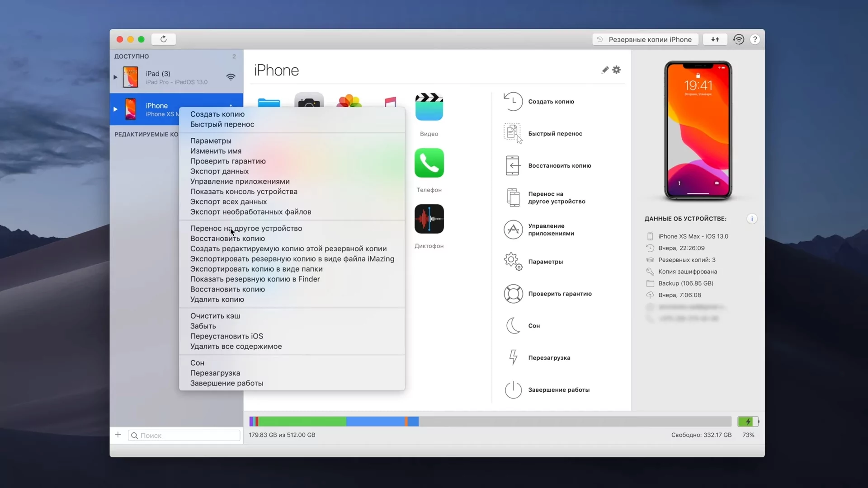Click Управление приложениями in right panel

(539, 230)
